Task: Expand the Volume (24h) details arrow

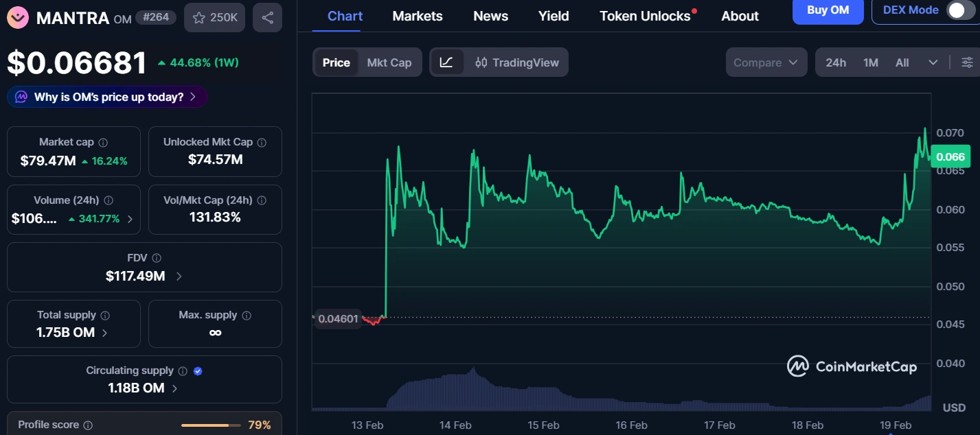Action: [x=130, y=219]
